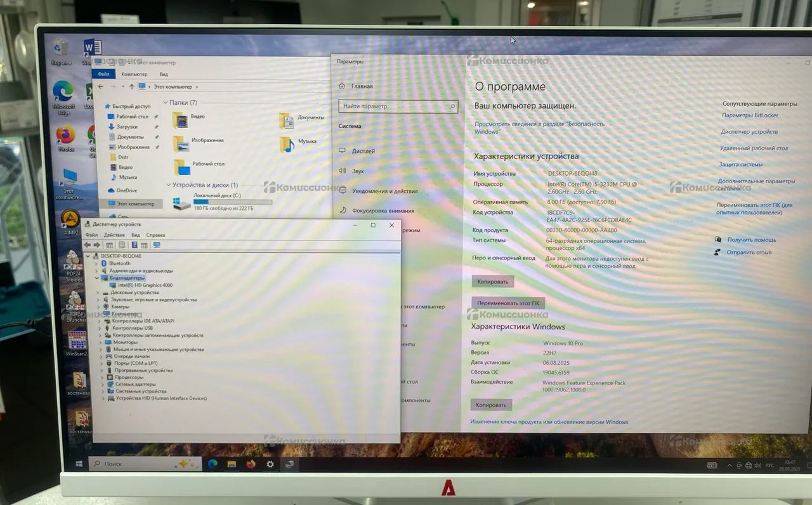Open the Изображения folder in Explorer content pane
812x505 pixels.
click(x=198, y=142)
